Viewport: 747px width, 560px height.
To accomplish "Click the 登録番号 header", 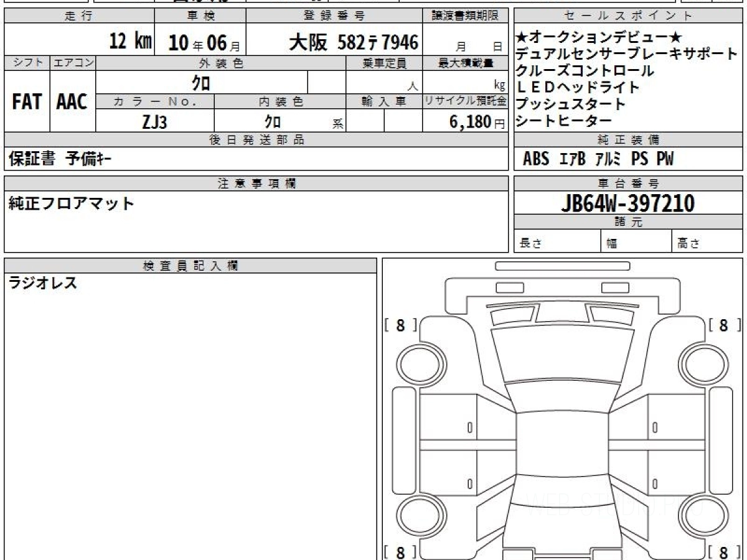I will click(335, 16).
